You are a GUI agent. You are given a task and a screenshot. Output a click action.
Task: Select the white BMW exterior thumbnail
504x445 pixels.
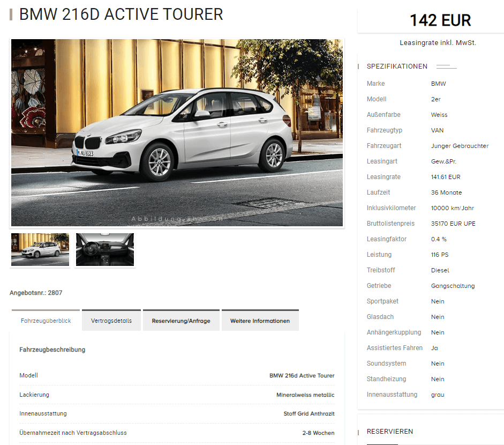(40, 249)
